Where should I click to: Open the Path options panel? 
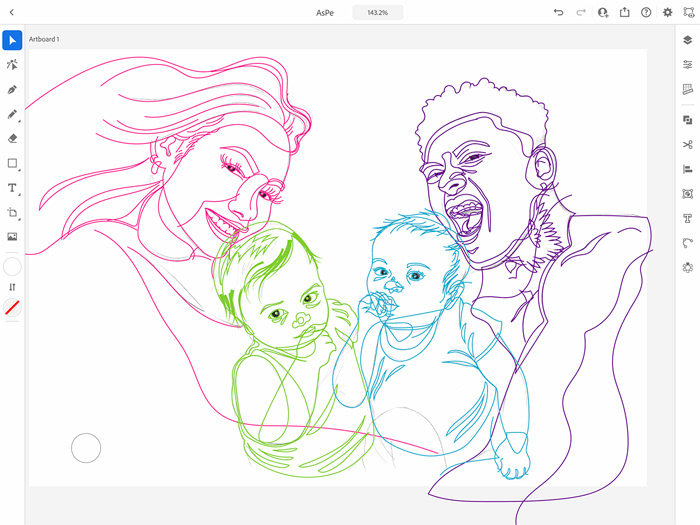click(x=688, y=243)
